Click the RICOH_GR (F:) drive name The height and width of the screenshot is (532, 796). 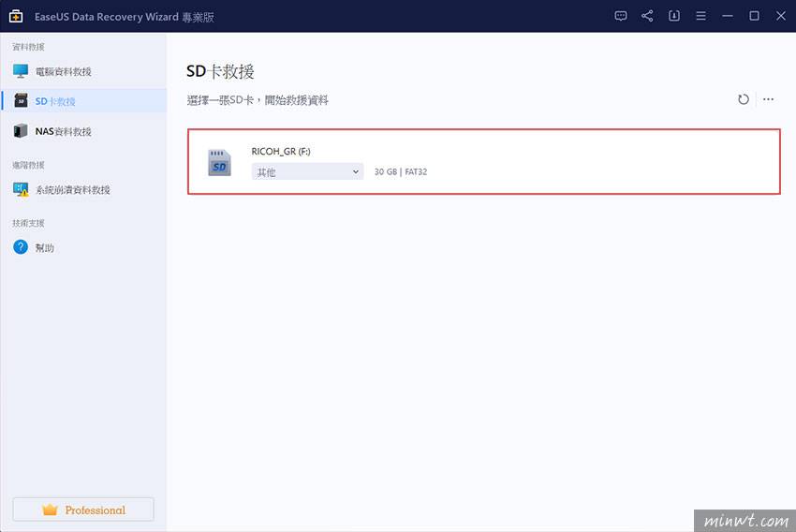[281, 152]
